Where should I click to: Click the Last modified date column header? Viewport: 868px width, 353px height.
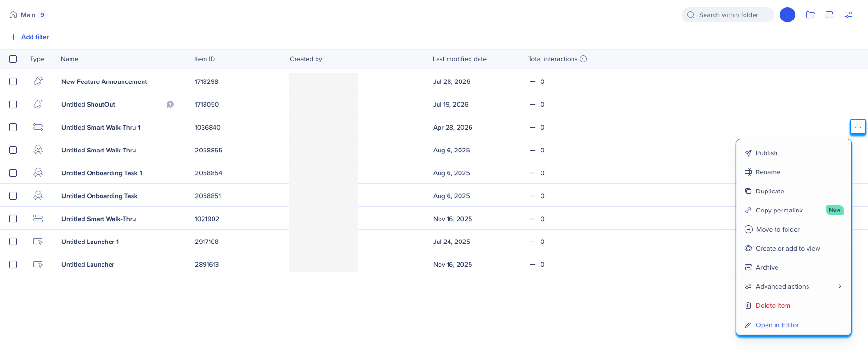(x=460, y=59)
